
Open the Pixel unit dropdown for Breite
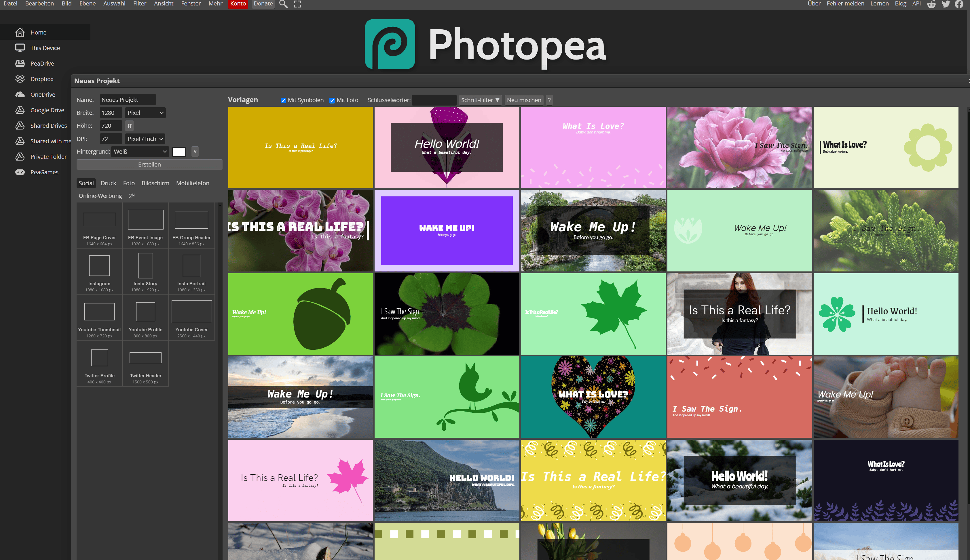point(145,113)
